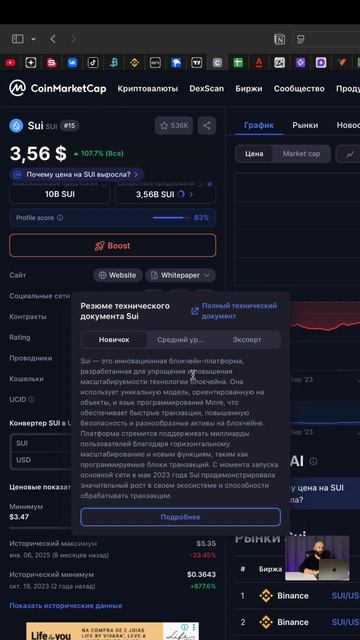This screenshot has height=640, width=360.
Task: Click the 10B SUI max supply value
Action: pyautogui.click(x=60, y=195)
